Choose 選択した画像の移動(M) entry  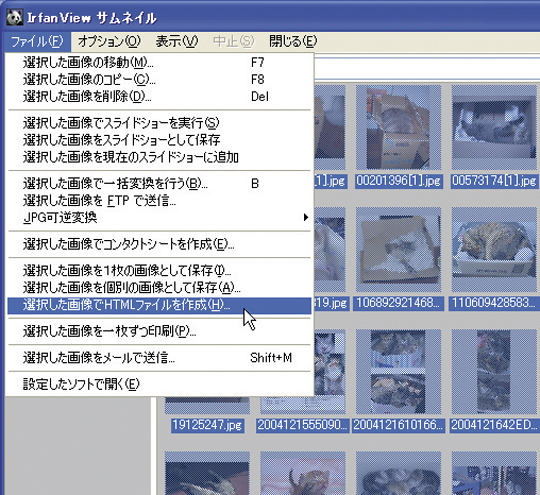(159, 62)
